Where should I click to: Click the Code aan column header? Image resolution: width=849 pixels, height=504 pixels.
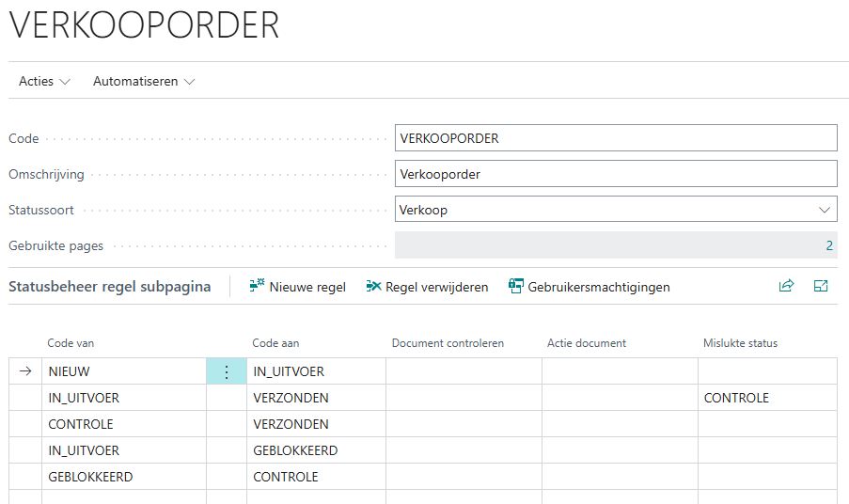tap(275, 343)
